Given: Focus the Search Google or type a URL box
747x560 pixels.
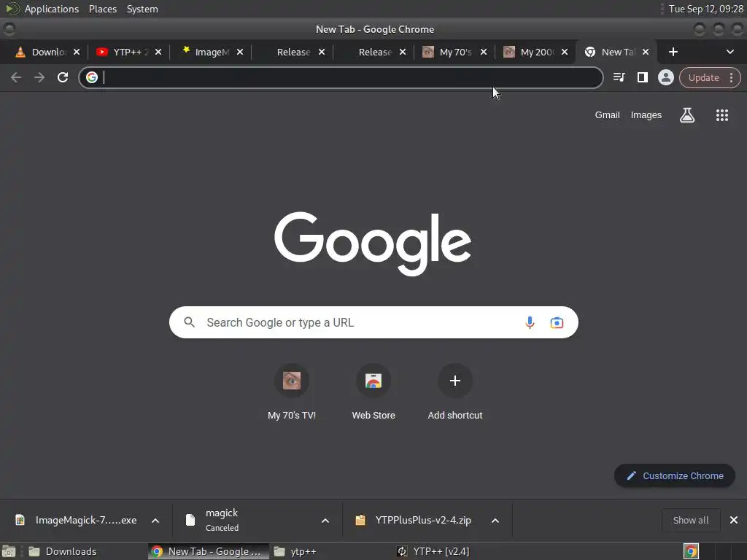Looking at the screenshot, I should click(373, 322).
